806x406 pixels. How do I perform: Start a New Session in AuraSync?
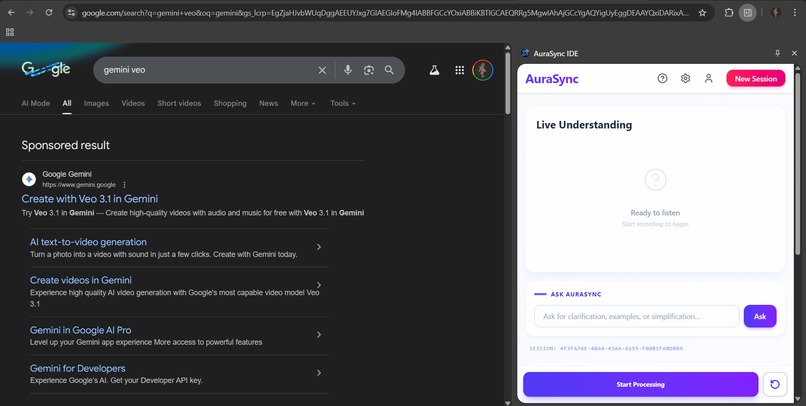pyautogui.click(x=756, y=79)
